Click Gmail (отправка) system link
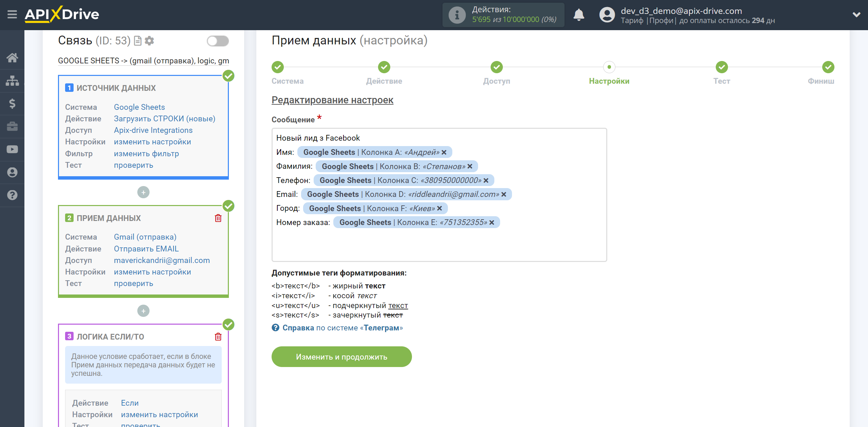868x427 pixels. pos(145,237)
